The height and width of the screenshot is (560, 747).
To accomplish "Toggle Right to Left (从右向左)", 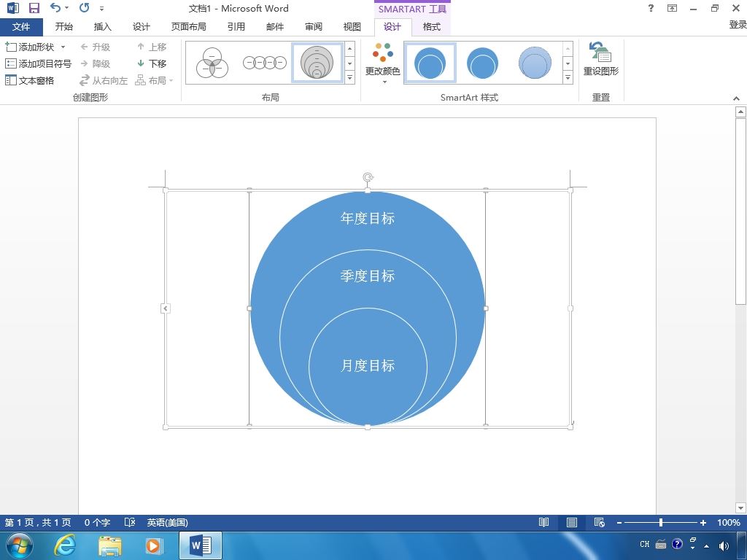I will (x=104, y=80).
